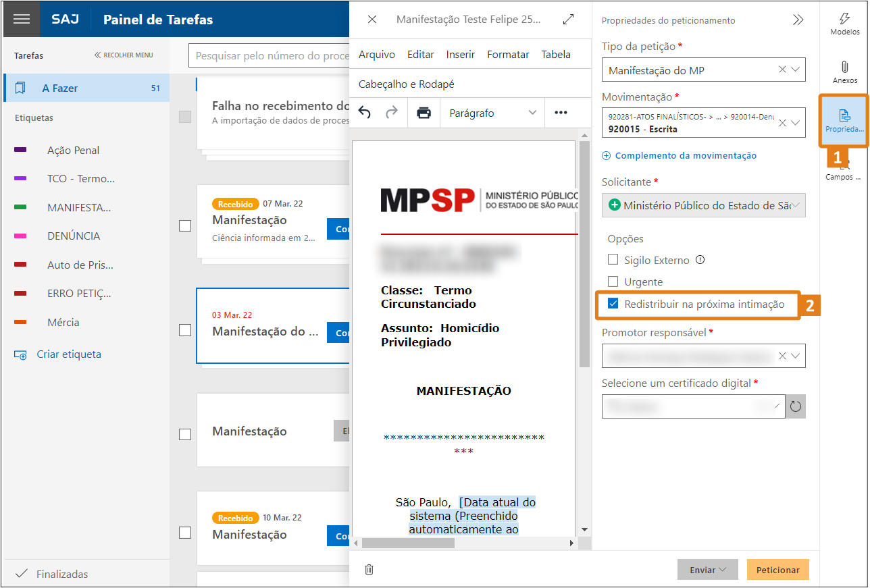Image resolution: width=870 pixels, height=588 pixels.
Task: Open the Anexos attachments panel
Action: coord(844,72)
